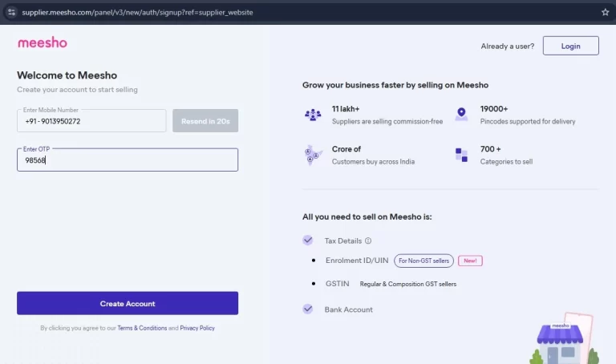The width and height of the screenshot is (616, 364).
Task: Click the Meesho shop illustration
Action: 564,338
